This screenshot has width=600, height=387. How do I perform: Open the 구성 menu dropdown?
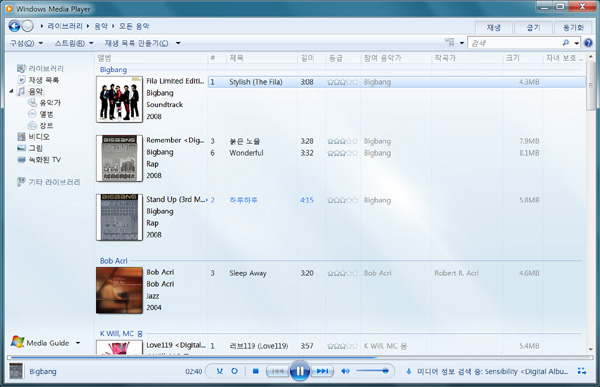[26, 43]
